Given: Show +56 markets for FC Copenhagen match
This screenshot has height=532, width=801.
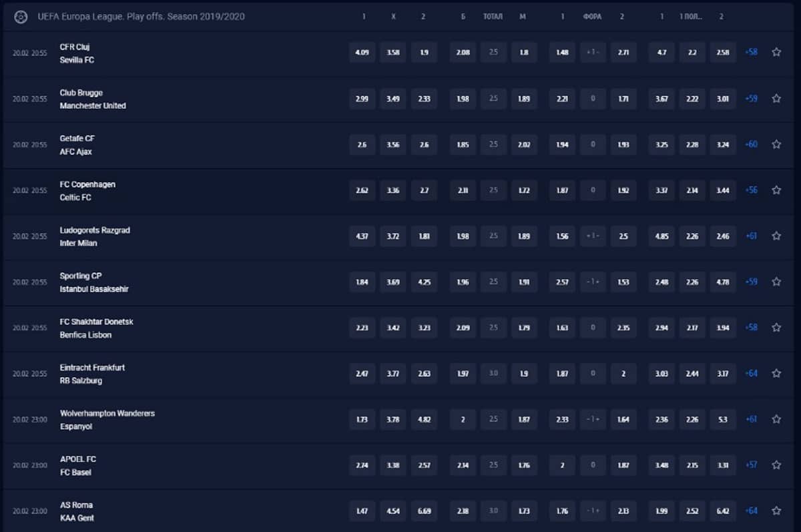Looking at the screenshot, I should click(752, 190).
